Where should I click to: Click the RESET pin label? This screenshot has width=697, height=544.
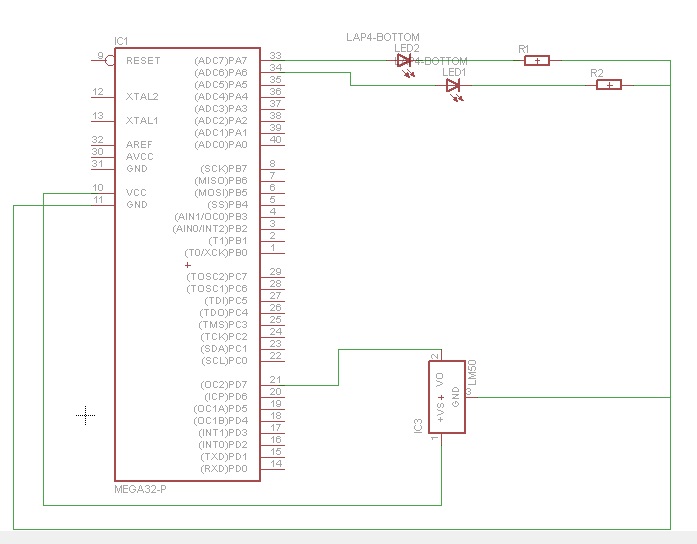[x=143, y=60]
